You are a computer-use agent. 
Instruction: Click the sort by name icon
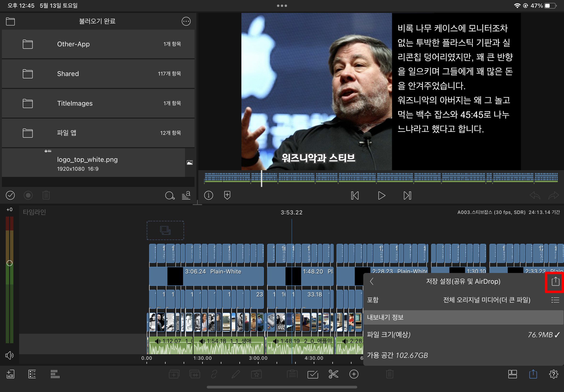point(186,195)
